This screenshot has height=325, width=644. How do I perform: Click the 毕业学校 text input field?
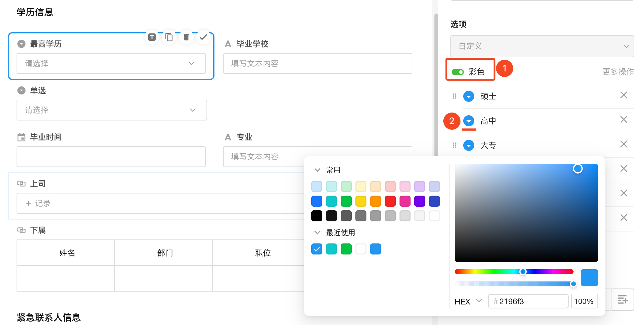(x=317, y=63)
